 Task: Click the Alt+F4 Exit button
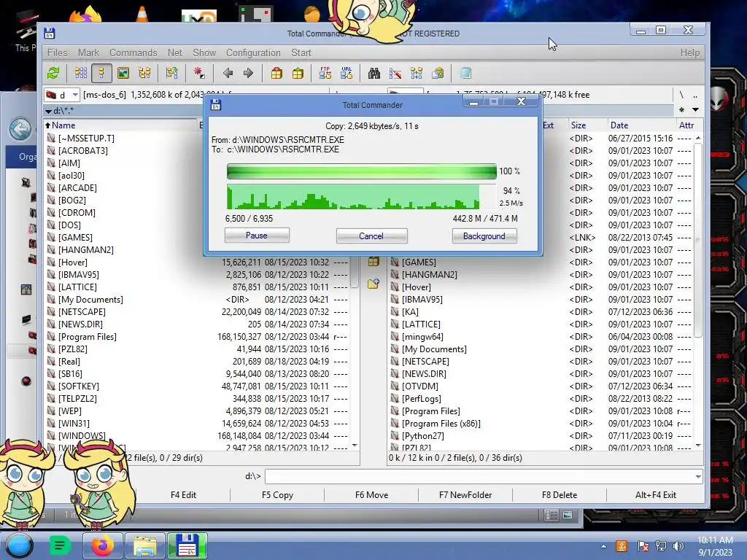[656, 495]
